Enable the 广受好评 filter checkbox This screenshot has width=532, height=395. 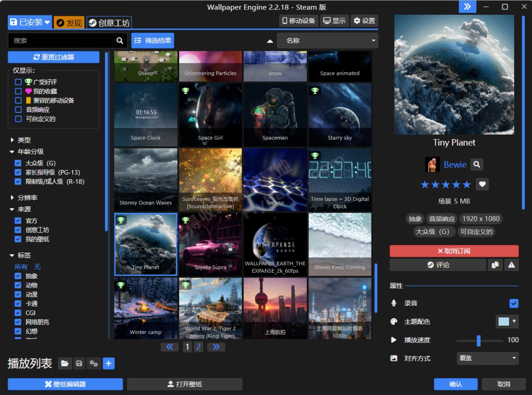(x=18, y=82)
